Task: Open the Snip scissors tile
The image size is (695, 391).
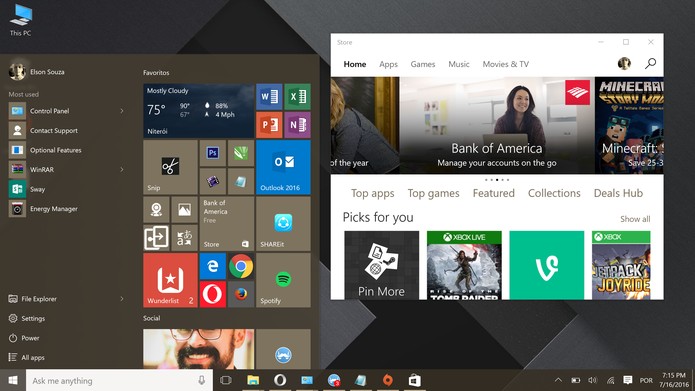Action: (x=170, y=167)
